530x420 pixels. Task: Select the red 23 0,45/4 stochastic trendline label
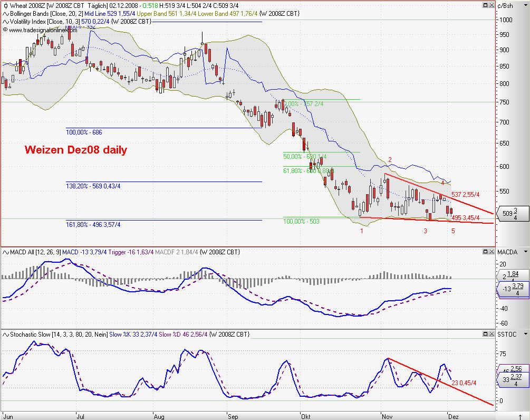pos(464,383)
